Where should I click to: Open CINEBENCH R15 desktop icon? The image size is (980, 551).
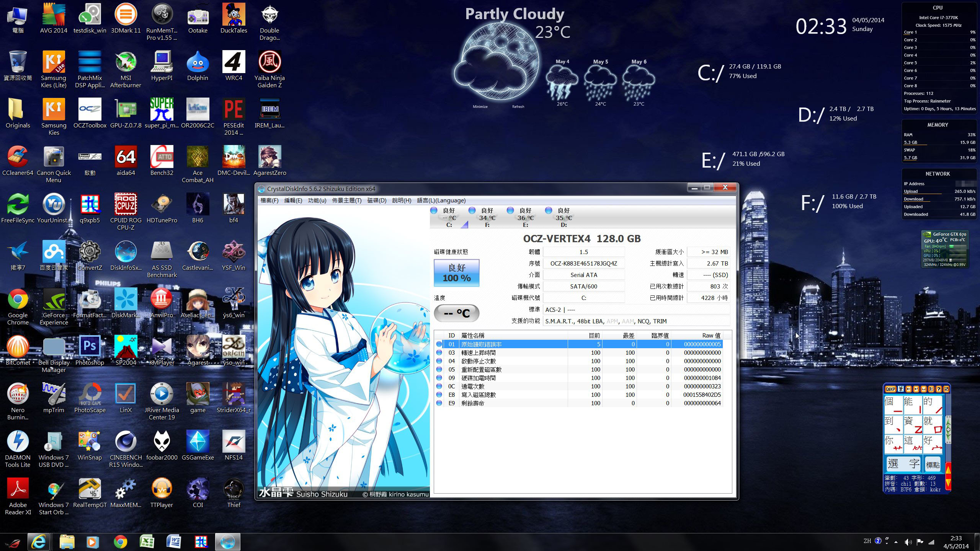pyautogui.click(x=126, y=449)
